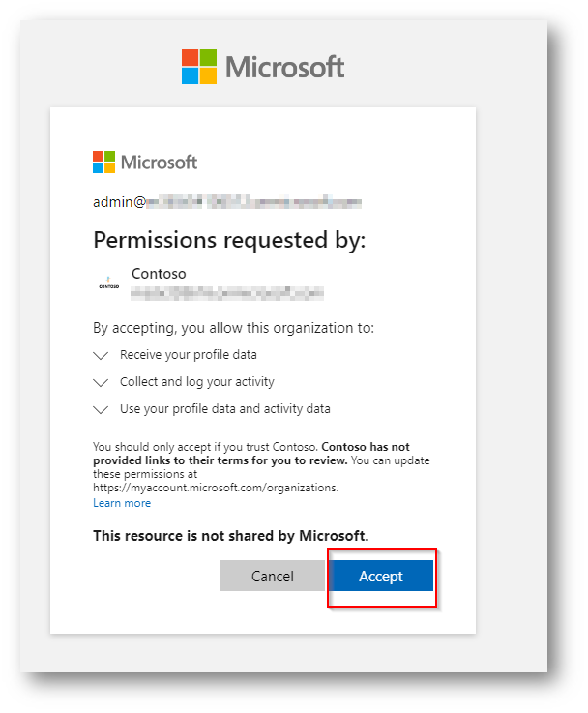Accept the requested permissions
Screen dimensions: 588x713
click(x=381, y=576)
